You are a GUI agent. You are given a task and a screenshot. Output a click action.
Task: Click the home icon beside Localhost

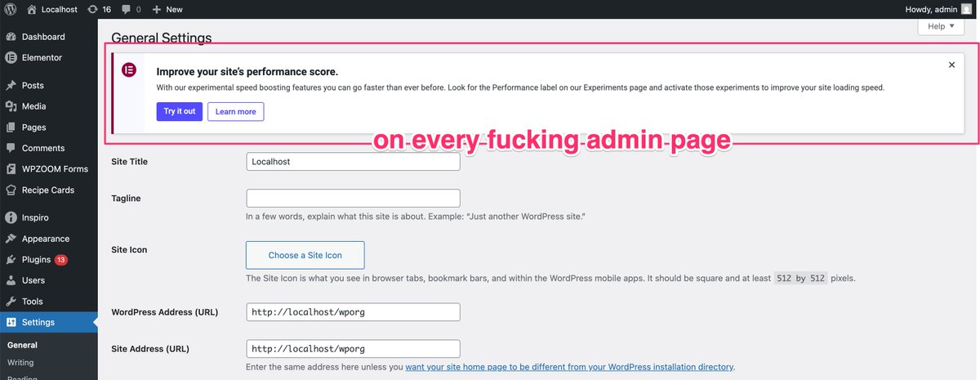[32, 9]
